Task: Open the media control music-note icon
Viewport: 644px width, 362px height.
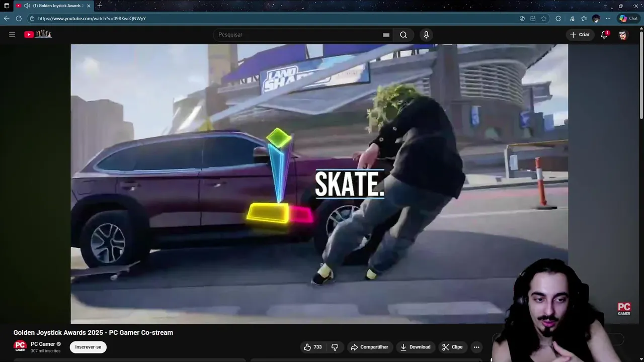Action: pos(572,19)
